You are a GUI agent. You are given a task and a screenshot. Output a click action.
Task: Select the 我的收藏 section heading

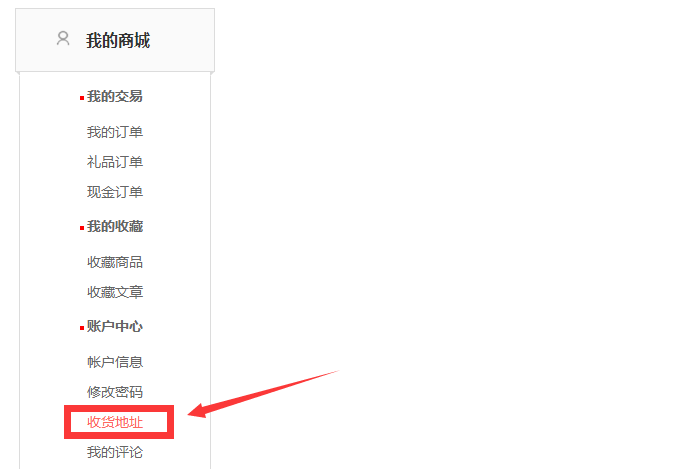pos(115,226)
